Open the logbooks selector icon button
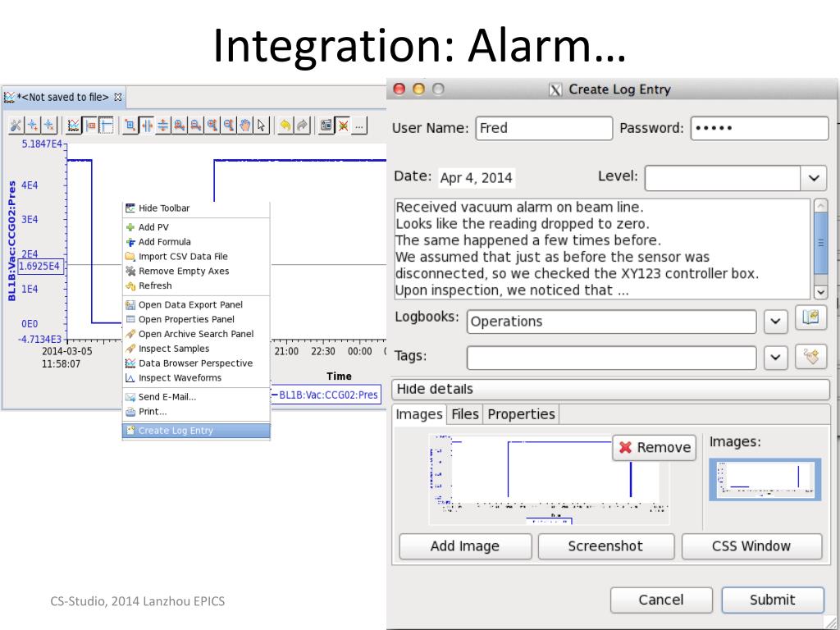 tap(810, 317)
